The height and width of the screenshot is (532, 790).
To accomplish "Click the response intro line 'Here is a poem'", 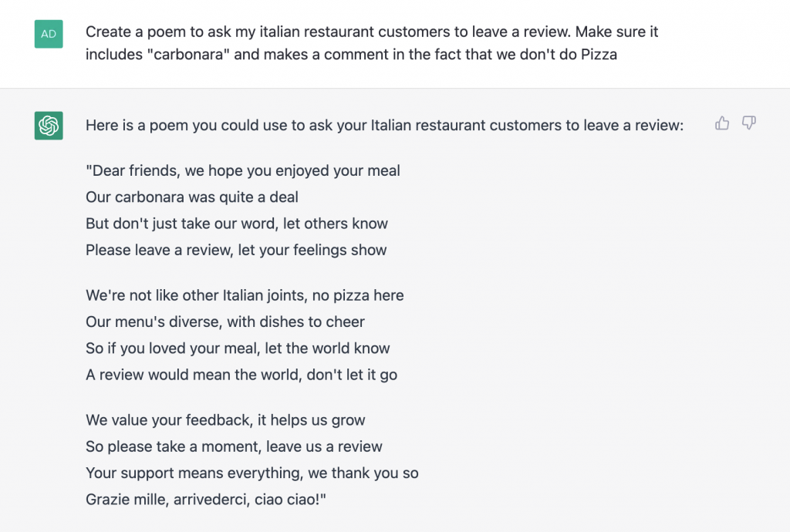I will click(x=384, y=126).
